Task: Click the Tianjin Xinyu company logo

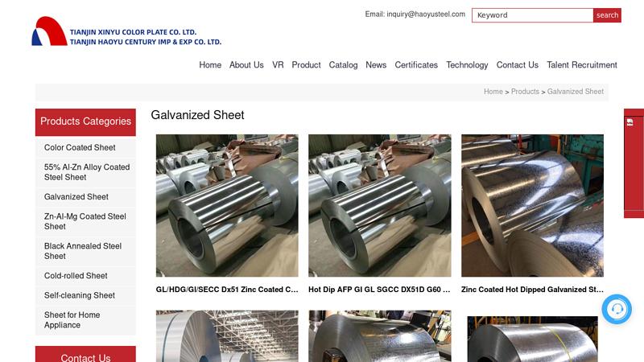Action: (x=126, y=31)
